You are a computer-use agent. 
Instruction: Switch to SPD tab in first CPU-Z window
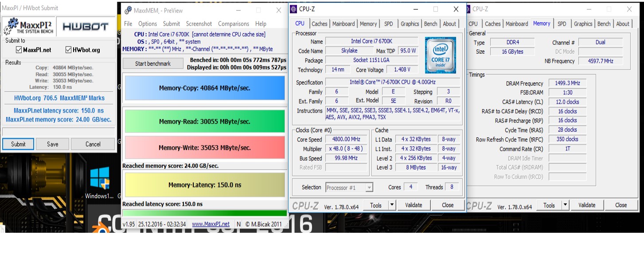click(x=389, y=24)
